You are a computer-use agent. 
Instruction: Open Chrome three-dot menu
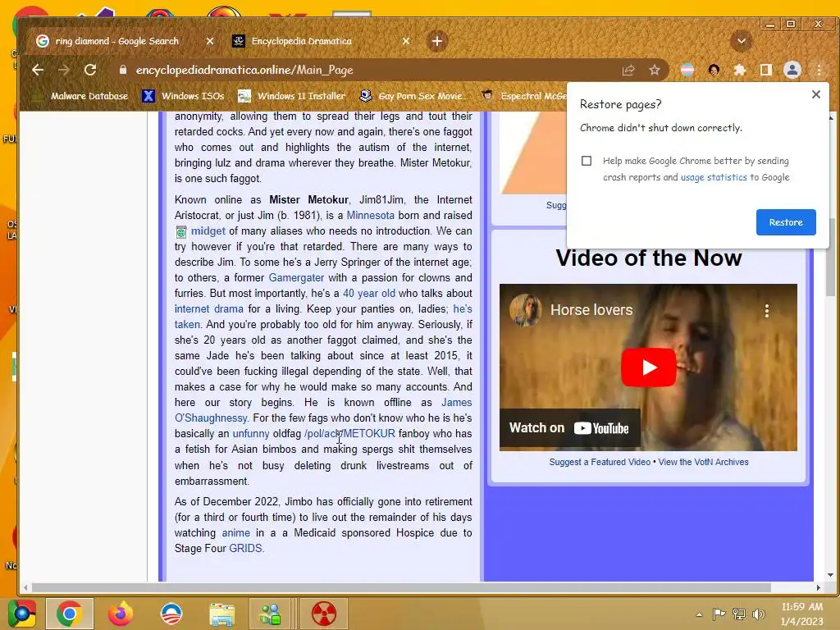[819, 70]
